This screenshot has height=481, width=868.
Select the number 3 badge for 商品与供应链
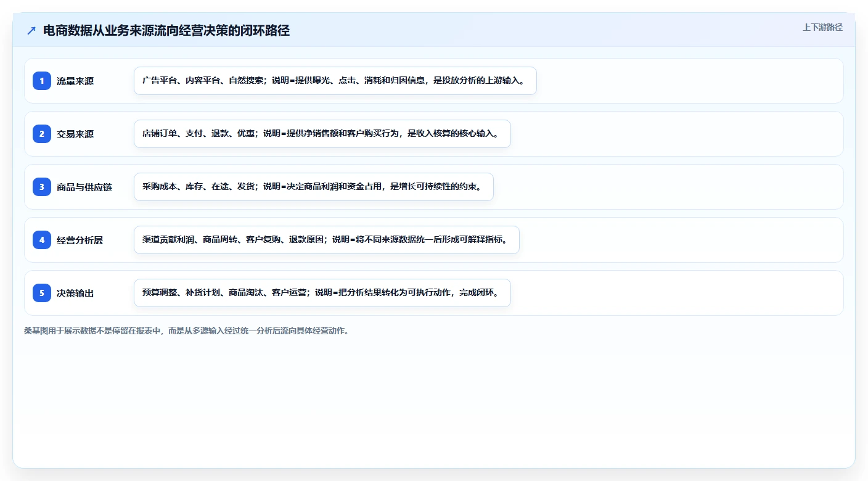pyautogui.click(x=42, y=187)
